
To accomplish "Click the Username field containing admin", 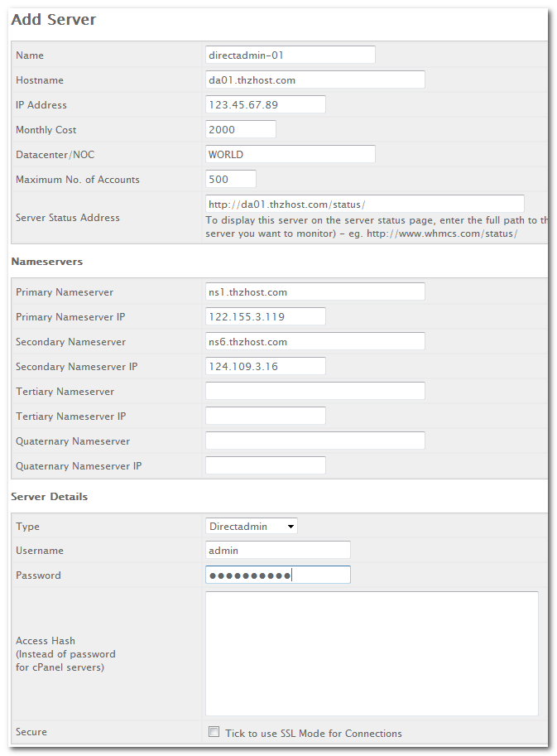I will [277, 550].
